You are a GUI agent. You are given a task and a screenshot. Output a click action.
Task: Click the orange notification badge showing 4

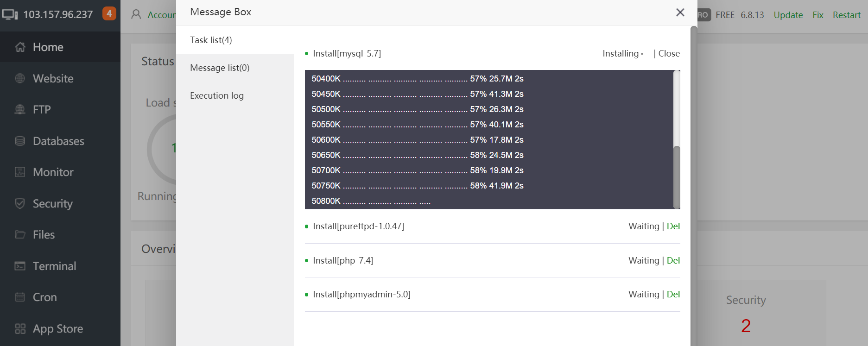click(x=109, y=13)
